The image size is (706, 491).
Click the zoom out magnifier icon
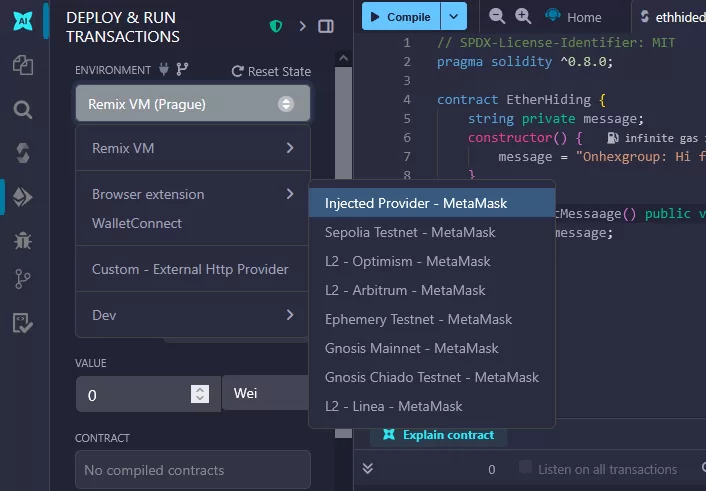click(x=497, y=16)
